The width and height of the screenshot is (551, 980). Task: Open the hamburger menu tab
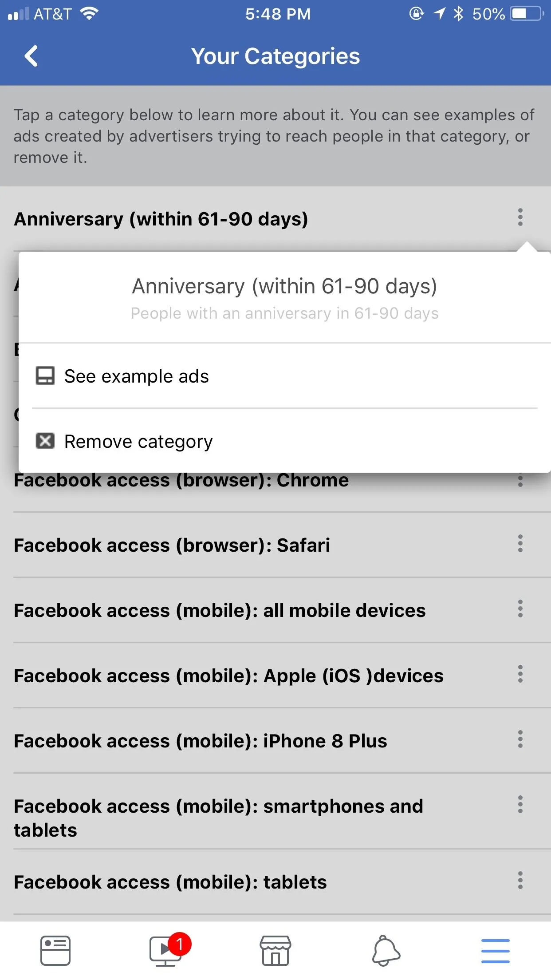click(495, 951)
